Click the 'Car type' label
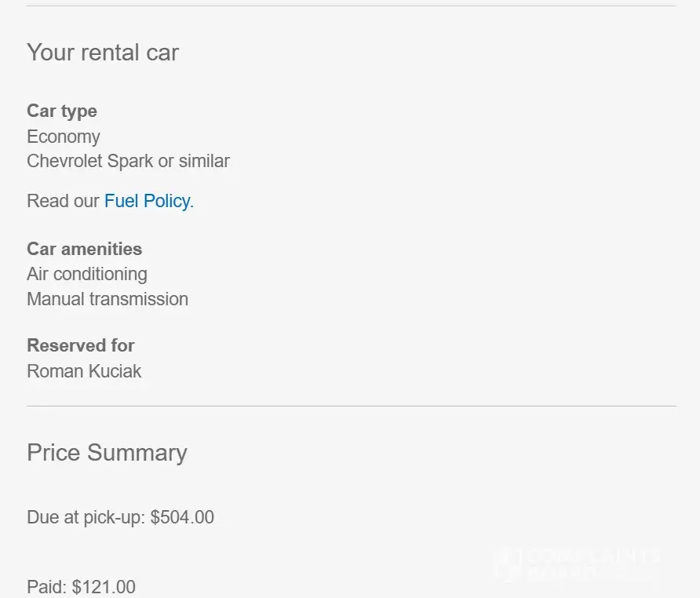 click(62, 111)
